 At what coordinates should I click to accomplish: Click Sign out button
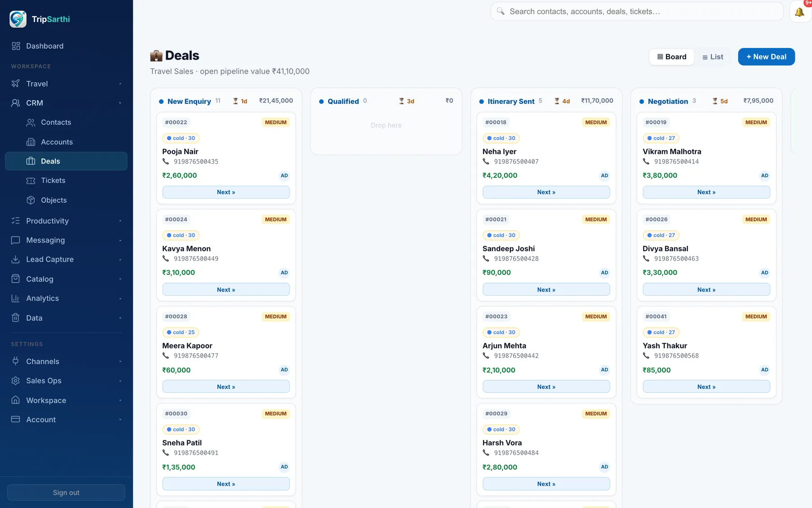[x=66, y=493]
